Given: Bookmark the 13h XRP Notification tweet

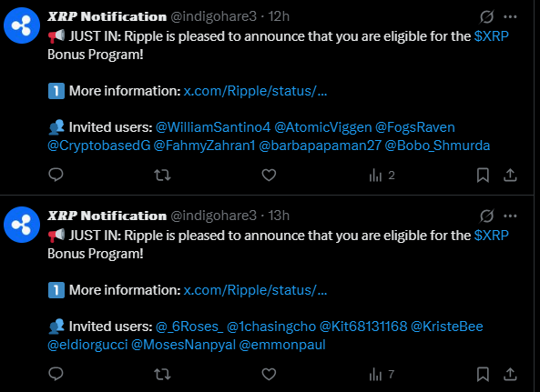Looking at the screenshot, I should (483, 374).
